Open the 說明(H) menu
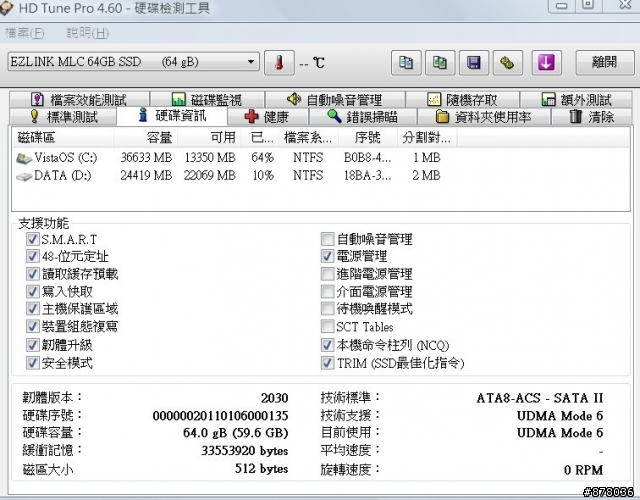 click(87, 33)
